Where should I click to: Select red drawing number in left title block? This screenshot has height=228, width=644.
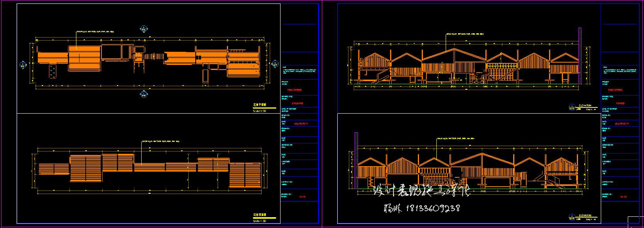click(303, 197)
